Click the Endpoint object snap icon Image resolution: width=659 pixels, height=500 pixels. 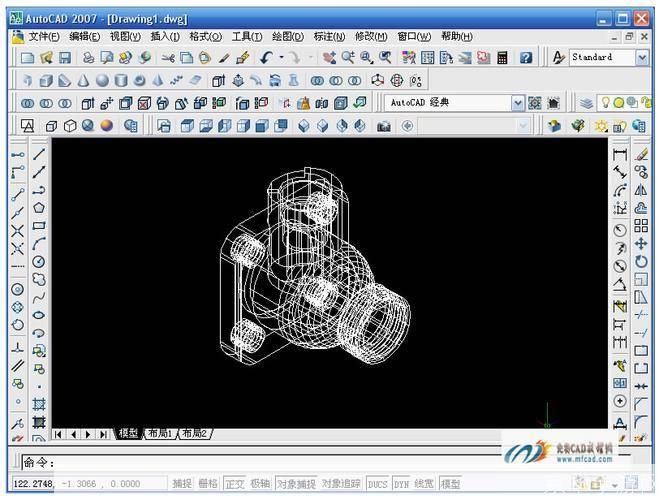[18, 195]
